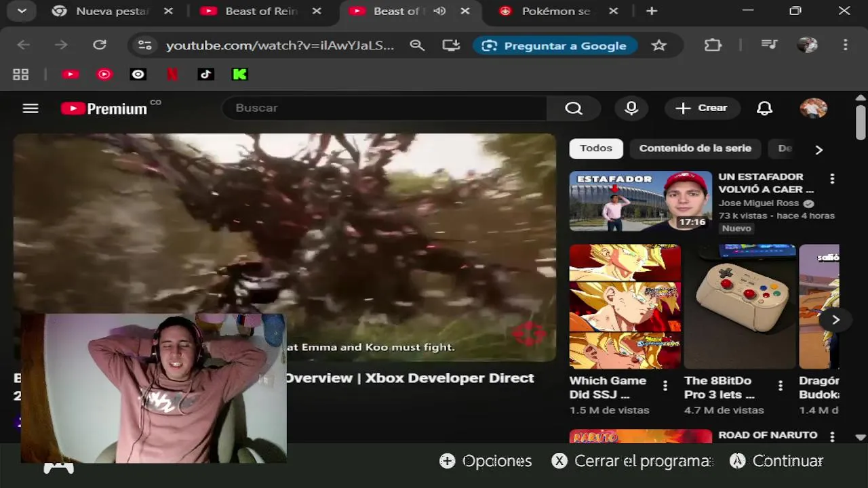Open the Chrome three-dot menu
This screenshot has width=868, height=488.
[x=845, y=45]
